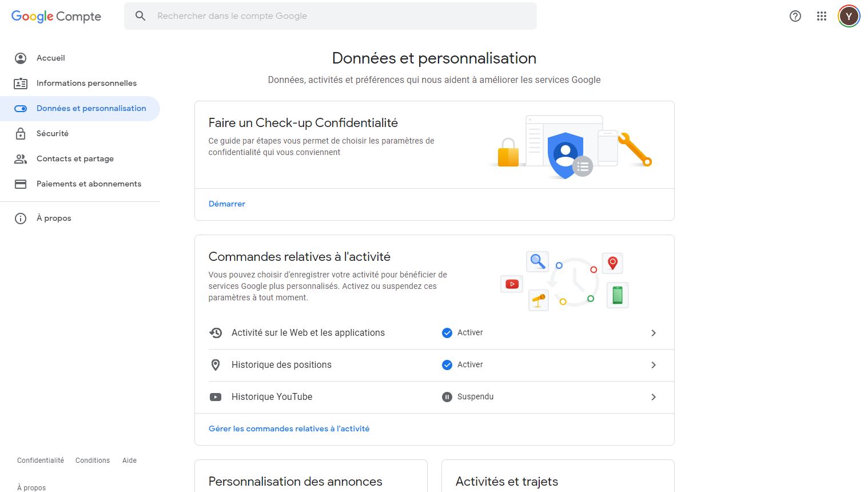Click the Suspendu pause status for YouTube
868x492 pixels.
pyautogui.click(x=447, y=397)
